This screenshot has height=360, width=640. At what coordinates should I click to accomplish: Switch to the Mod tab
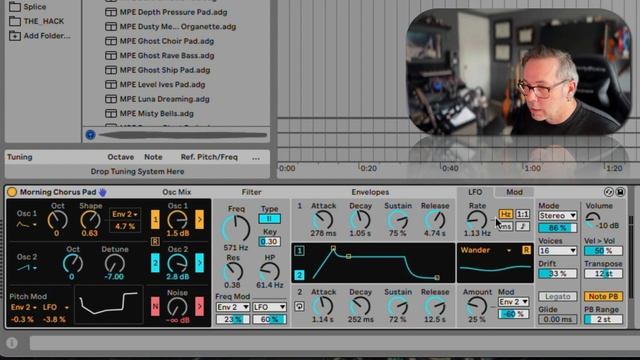pyautogui.click(x=514, y=192)
